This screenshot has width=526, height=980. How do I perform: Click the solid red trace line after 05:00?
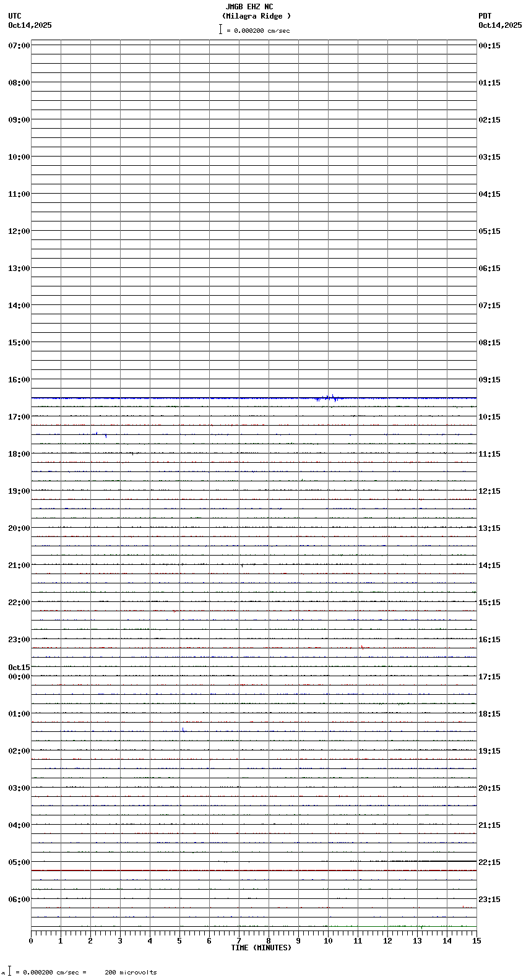pyautogui.click(x=254, y=870)
